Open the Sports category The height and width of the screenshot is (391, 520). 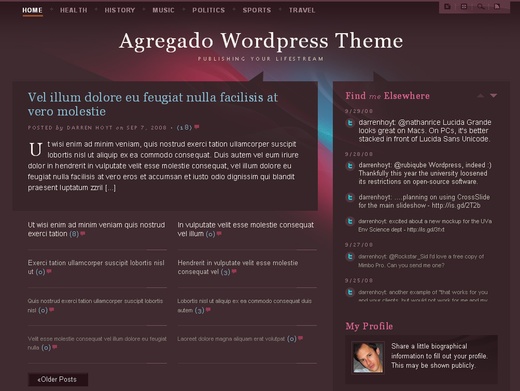click(257, 10)
